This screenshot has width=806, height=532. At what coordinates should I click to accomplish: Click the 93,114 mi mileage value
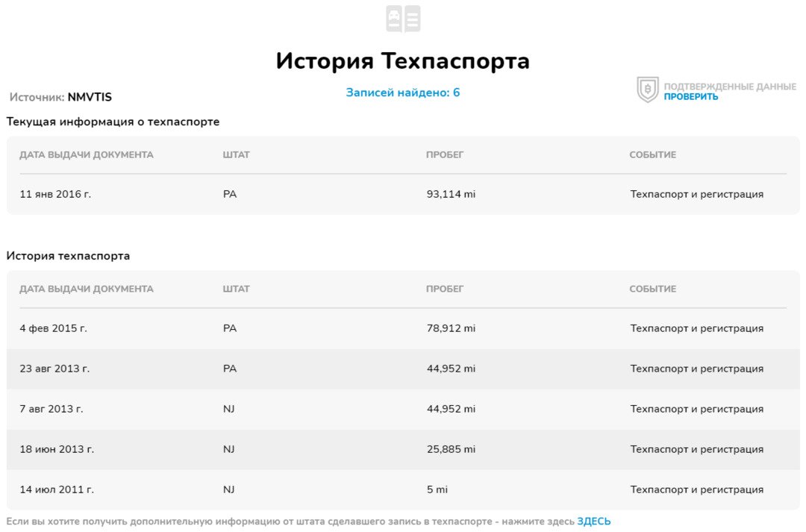[x=451, y=194]
